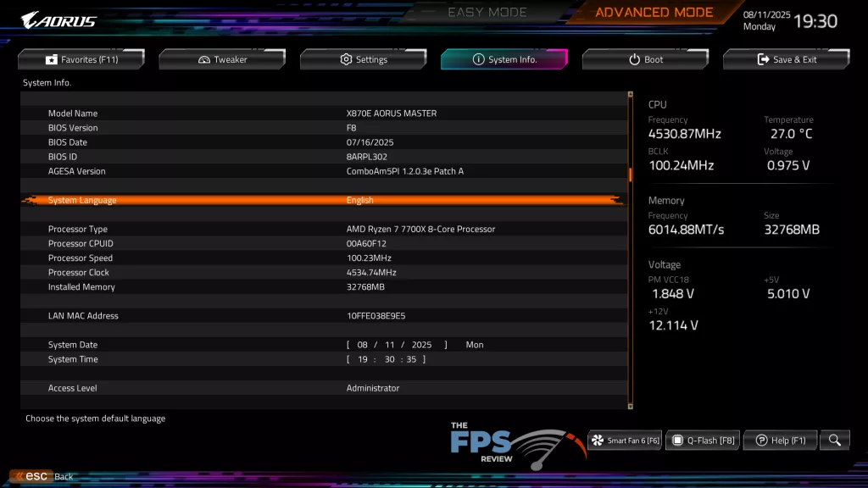868x488 pixels.
Task: Click the Q-Flash chip icon
Action: tap(677, 441)
